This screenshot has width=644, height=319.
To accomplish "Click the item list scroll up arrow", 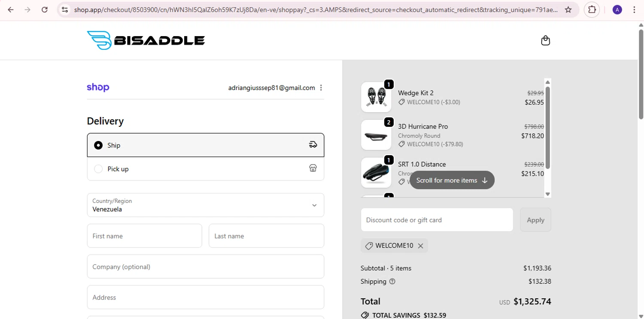I will pyautogui.click(x=547, y=82).
